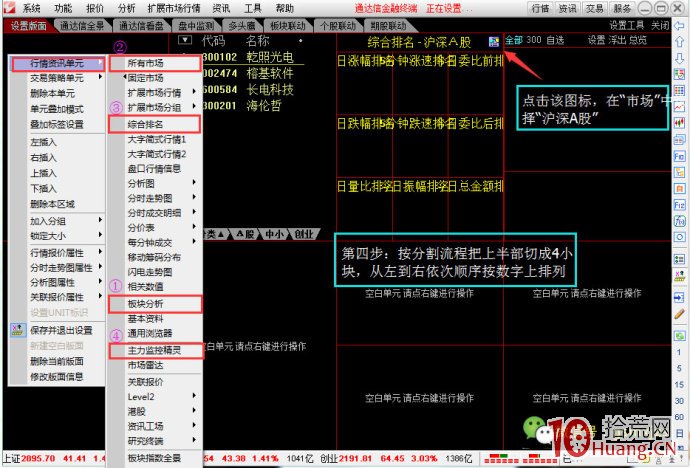Click the Tongdaxin logo icon at top left
Image resolution: width=690 pixels, height=468 pixels.
(x=9, y=8)
